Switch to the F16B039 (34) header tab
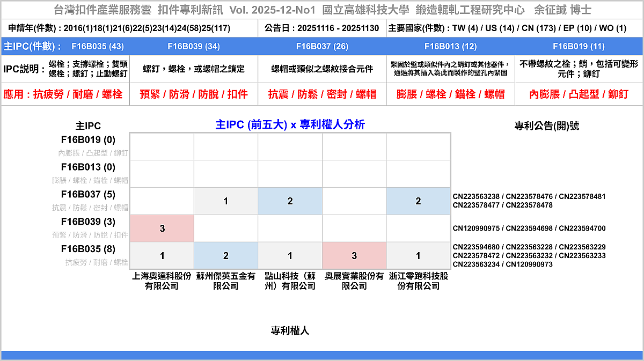This screenshot has width=644, height=361. coord(194,46)
